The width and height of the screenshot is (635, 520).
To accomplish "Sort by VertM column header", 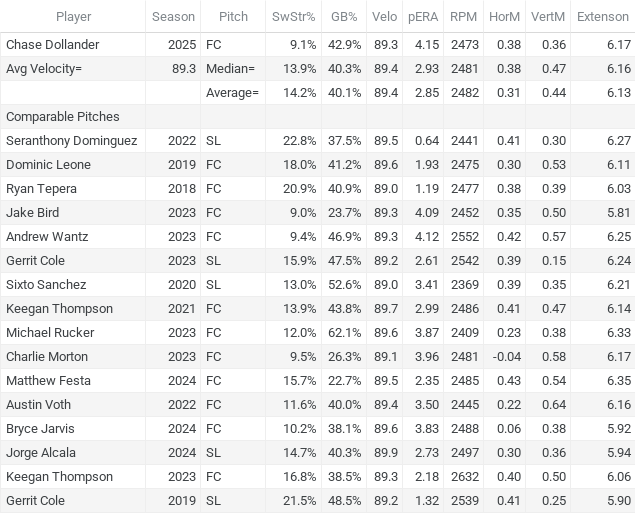I will [548, 17].
